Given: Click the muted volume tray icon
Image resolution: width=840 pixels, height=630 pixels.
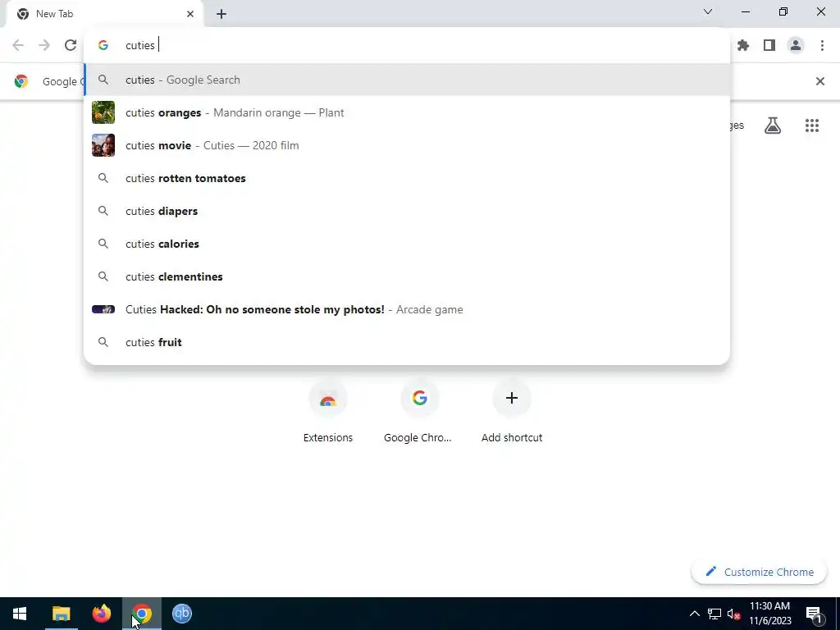Looking at the screenshot, I should pyautogui.click(x=734, y=614).
